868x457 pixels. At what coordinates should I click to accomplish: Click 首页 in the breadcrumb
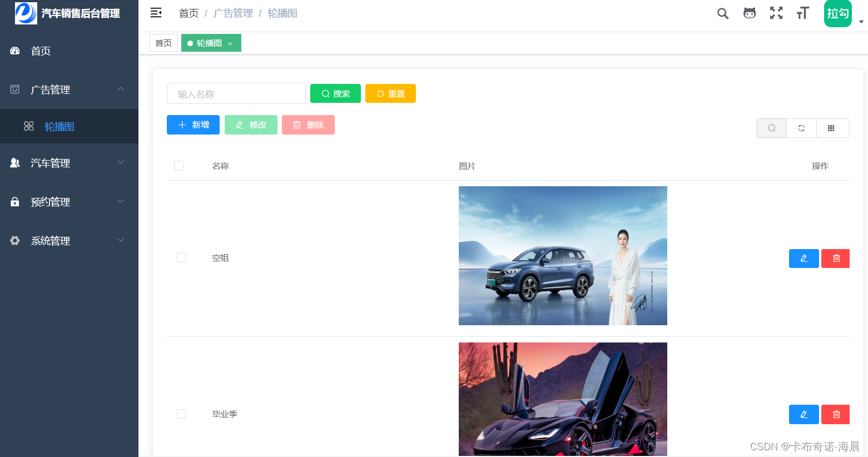(189, 13)
